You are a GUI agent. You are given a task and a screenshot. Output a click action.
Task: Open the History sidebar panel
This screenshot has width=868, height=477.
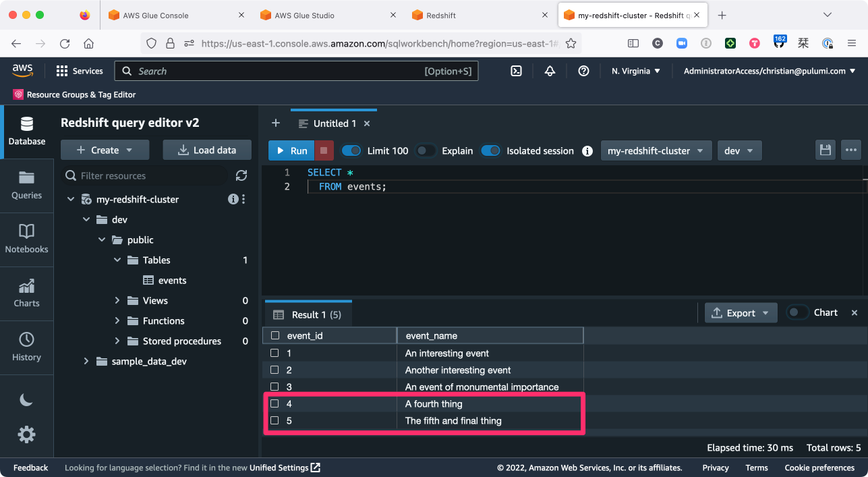point(27,347)
